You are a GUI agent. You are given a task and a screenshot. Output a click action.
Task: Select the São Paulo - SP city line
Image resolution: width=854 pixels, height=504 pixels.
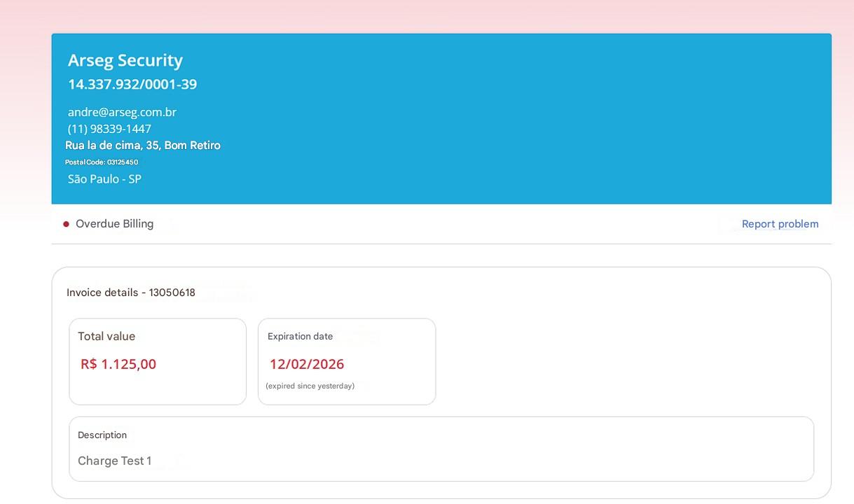[104, 179]
